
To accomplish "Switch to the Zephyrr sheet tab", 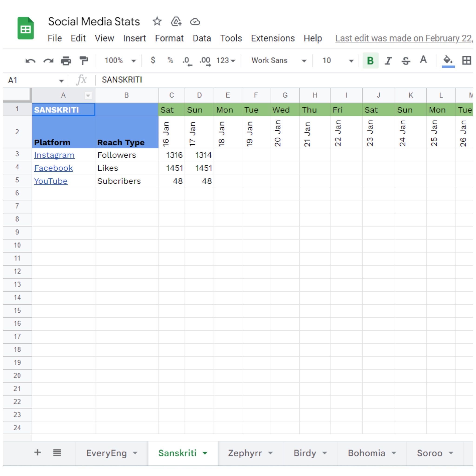I will (245, 453).
